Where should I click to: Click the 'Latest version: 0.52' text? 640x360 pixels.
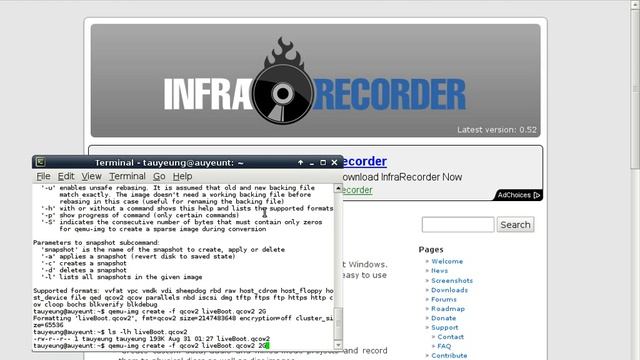click(497, 130)
